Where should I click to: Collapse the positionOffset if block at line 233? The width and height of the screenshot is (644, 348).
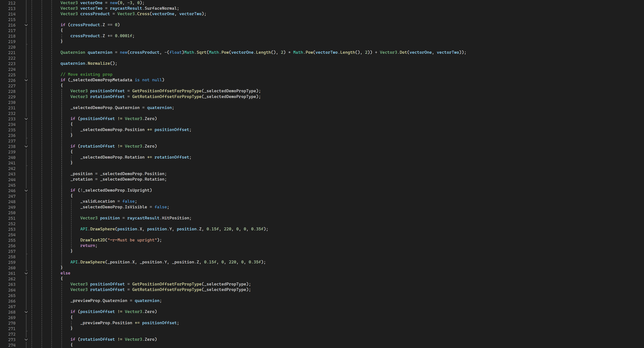click(26, 119)
